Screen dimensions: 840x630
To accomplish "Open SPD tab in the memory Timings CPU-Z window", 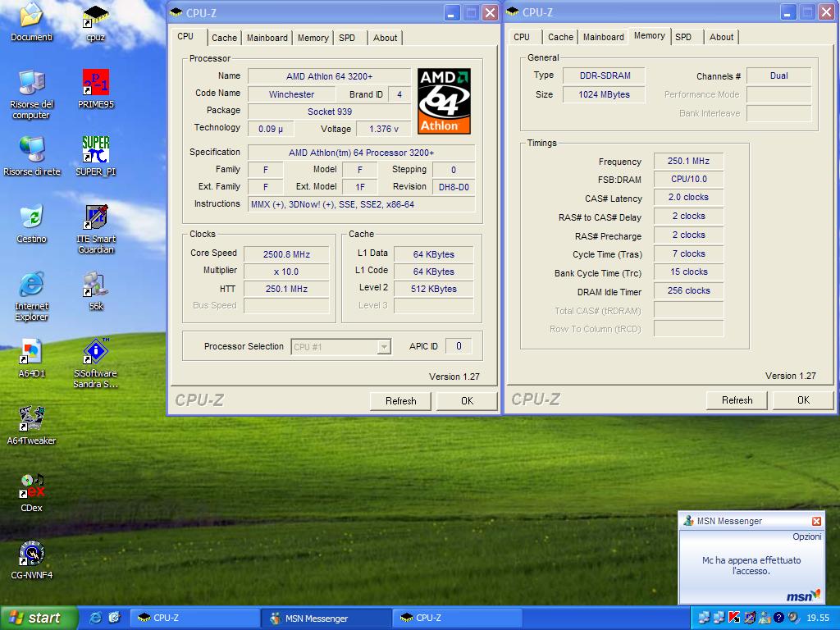I will (683, 37).
